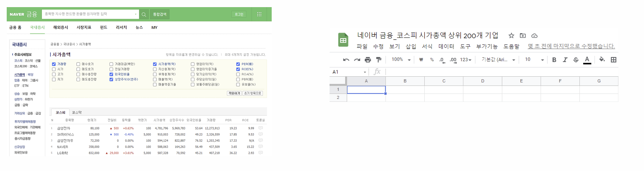Check 시가 checkbox
644x171 pixels.
[54, 69]
